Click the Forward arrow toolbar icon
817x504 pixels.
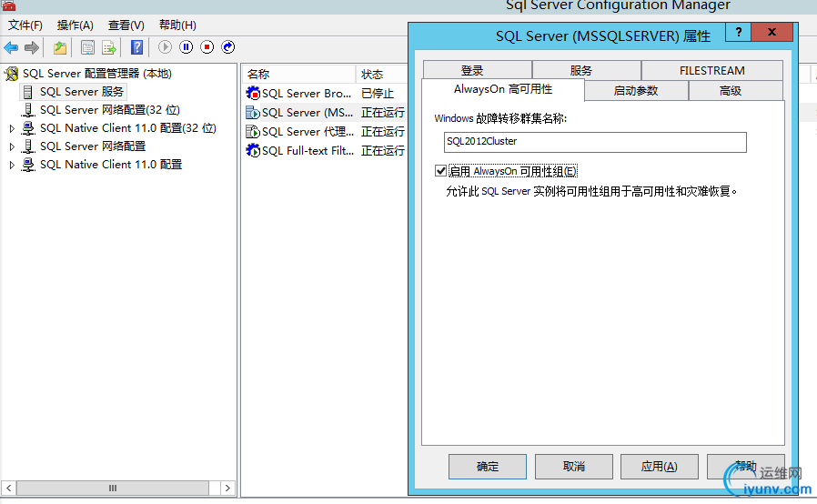(x=32, y=48)
